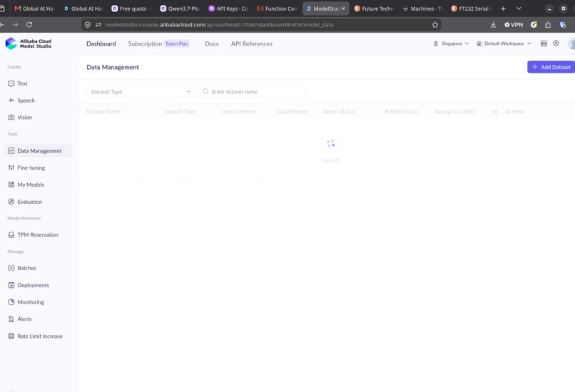Open the browser downloads icon

pos(493,24)
